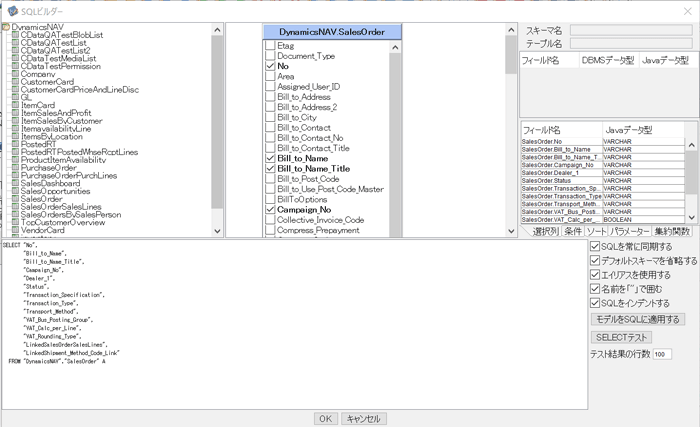Select the SalesOrder.Dealer_1 row in grid

(x=603, y=173)
